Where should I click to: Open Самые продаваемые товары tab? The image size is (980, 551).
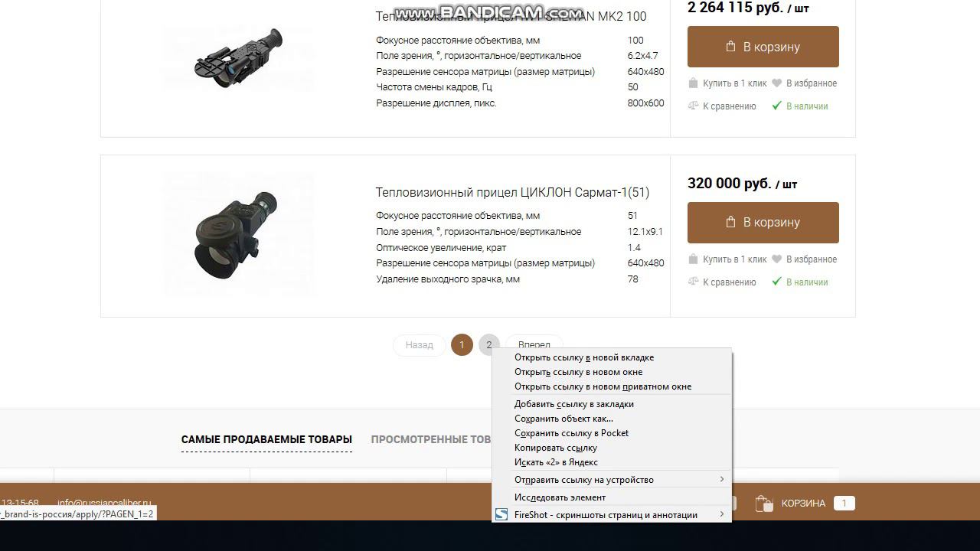266,439
